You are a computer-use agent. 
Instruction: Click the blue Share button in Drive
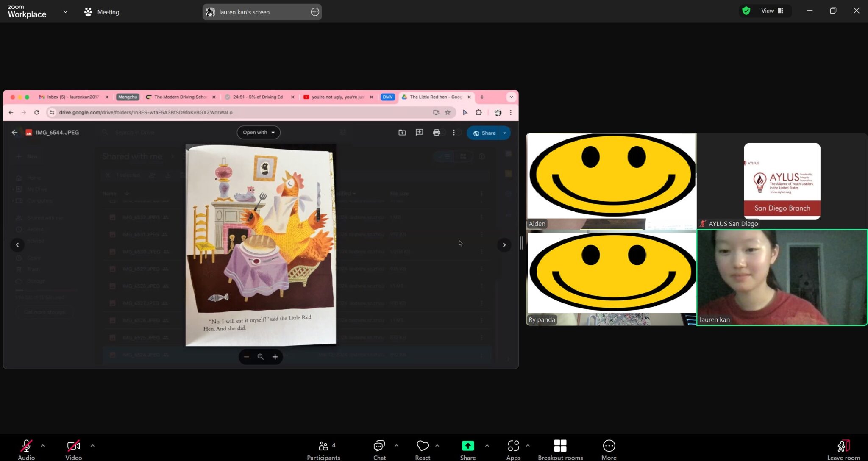tap(484, 133)
